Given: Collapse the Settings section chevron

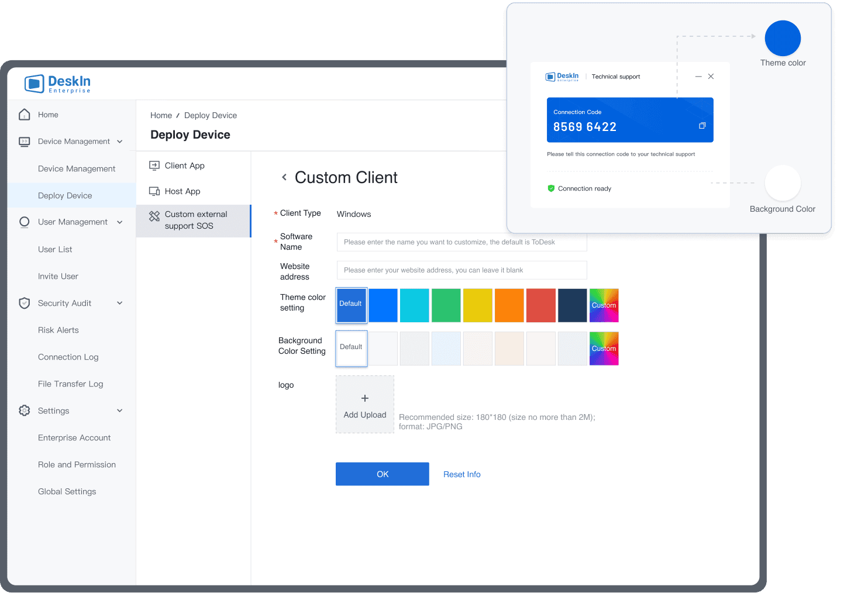Looking at the screenshot, I should click(x=120, y=411).
